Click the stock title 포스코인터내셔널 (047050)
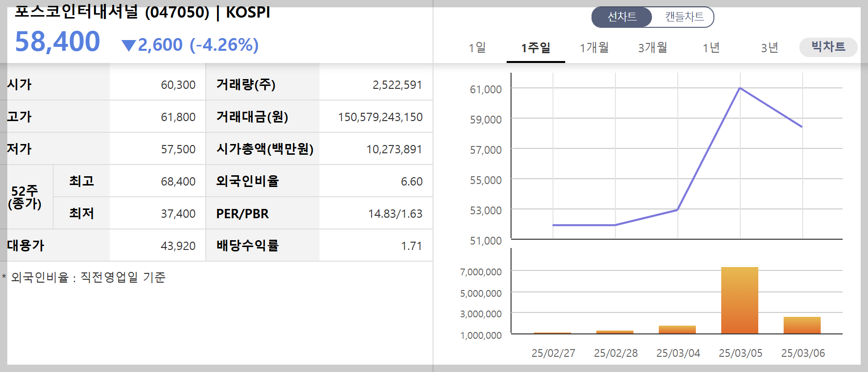This screenshot has height=372, width=868. tap(112, 11)
